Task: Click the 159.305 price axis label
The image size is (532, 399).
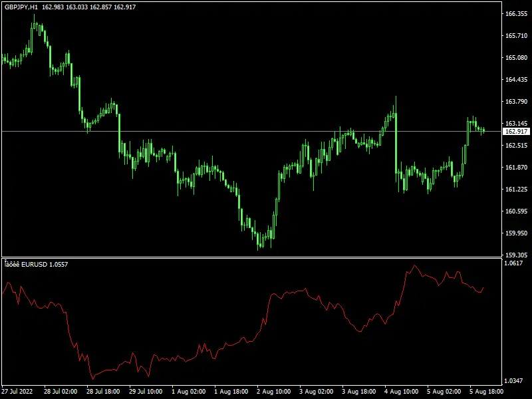Action: tap(517, 255)
